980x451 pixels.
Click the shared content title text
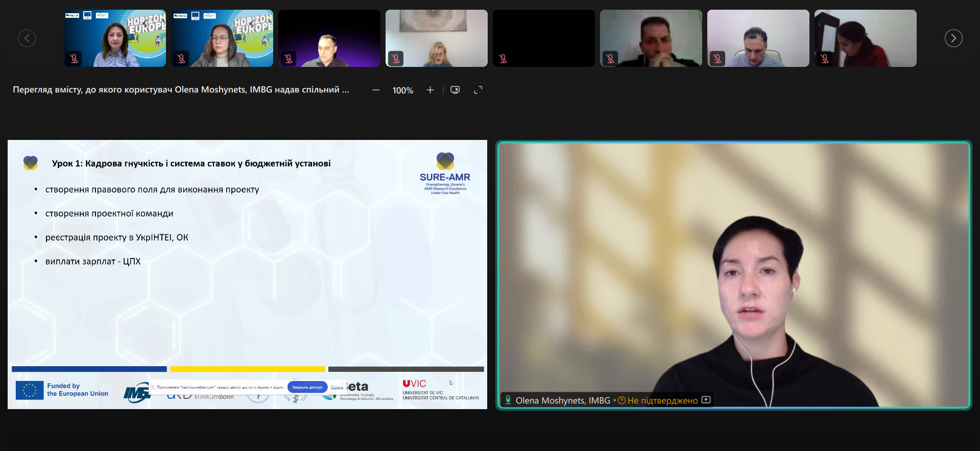tap(181, 90)
